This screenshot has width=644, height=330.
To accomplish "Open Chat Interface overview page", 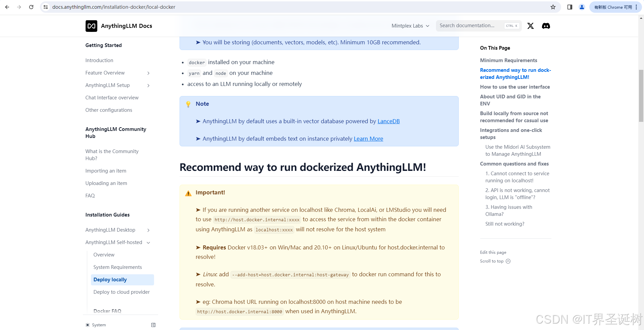I will pyautogui.click(x=112, y=98).
